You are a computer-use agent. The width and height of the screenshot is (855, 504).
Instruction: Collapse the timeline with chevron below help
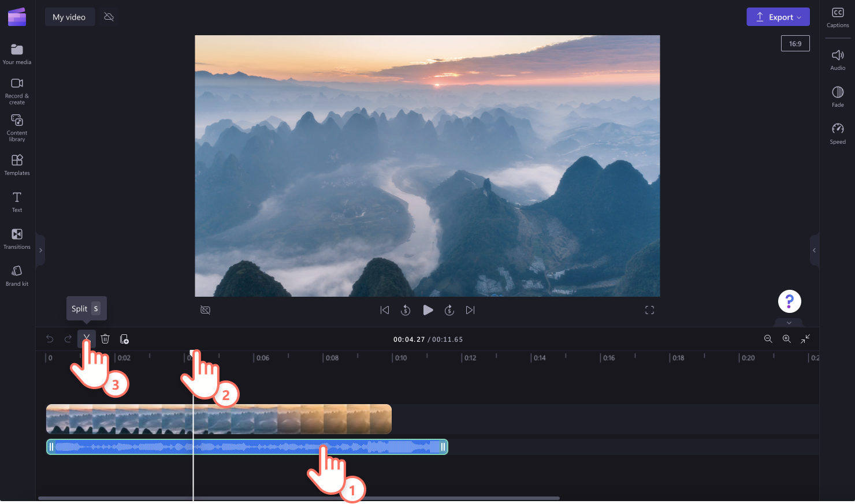pyautogui.click(x=789, y=323)
